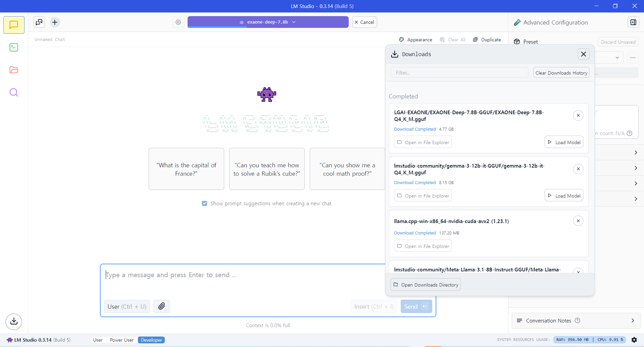Open the Chat view in sidebar
Screen dimensions: 644x347
(14, 25)
